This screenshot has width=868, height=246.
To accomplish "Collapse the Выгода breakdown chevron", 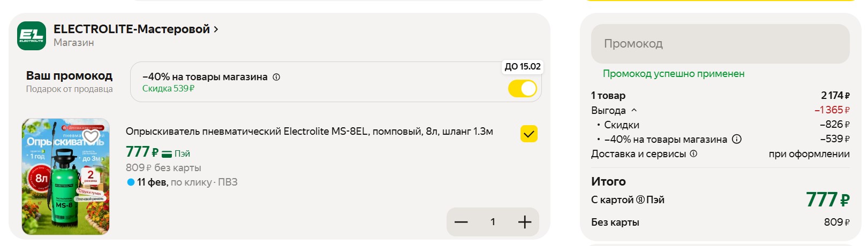I will (634, 110).
